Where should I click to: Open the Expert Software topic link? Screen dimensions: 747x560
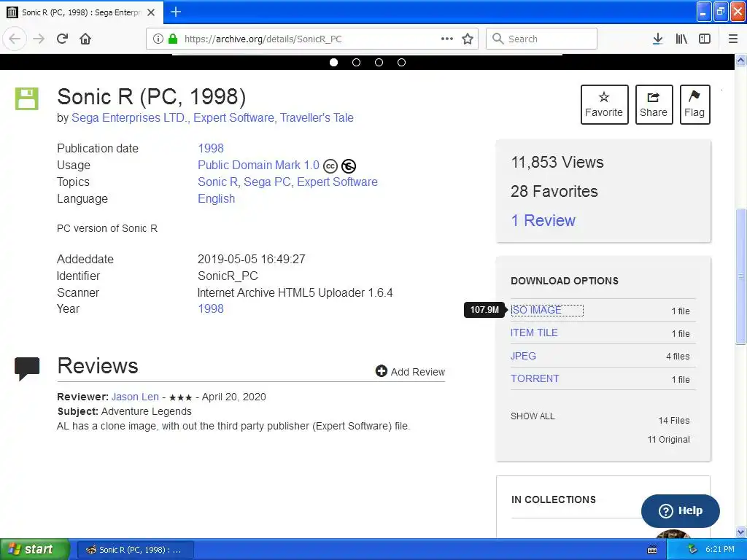pos(337,182)
